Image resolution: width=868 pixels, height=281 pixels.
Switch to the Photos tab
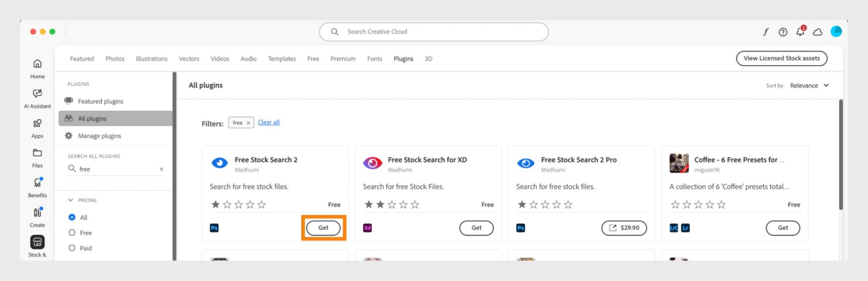[115, 59]
